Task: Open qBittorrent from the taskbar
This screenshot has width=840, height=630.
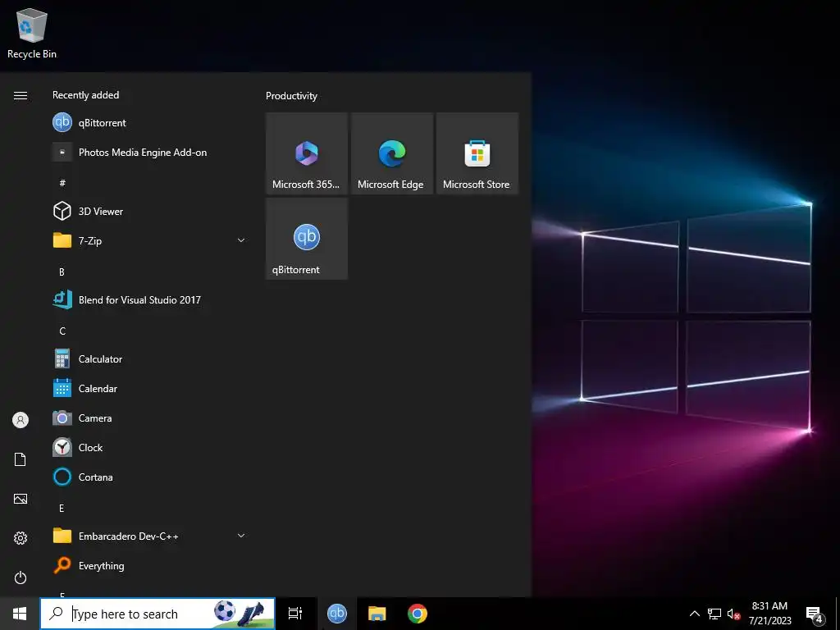Action: [x=337, y=614]
